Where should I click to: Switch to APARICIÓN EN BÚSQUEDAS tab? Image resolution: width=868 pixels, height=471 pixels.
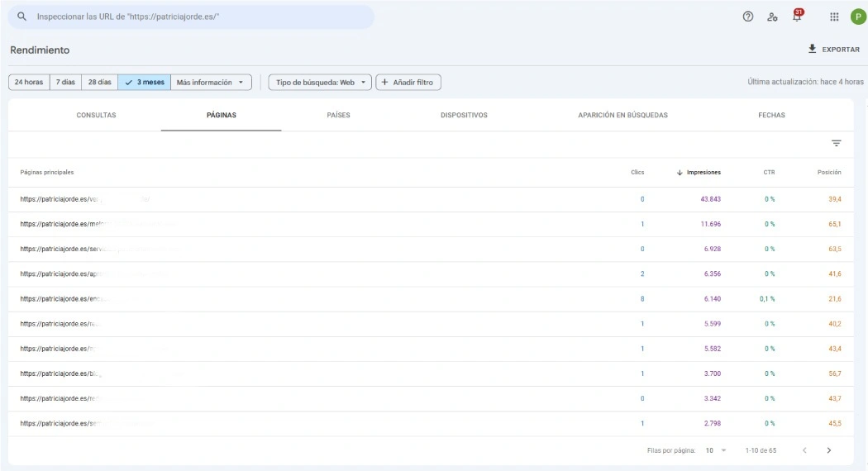622,115
